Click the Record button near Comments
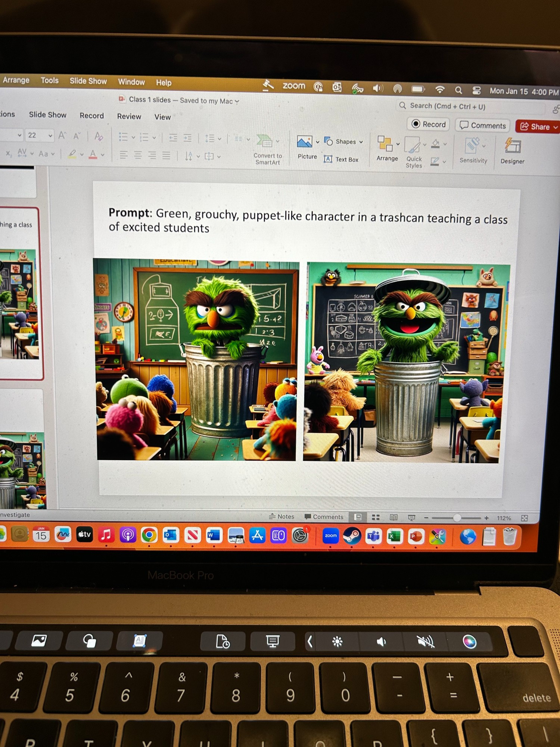Viewport: 560px width, 747px height. click(428, 124)
